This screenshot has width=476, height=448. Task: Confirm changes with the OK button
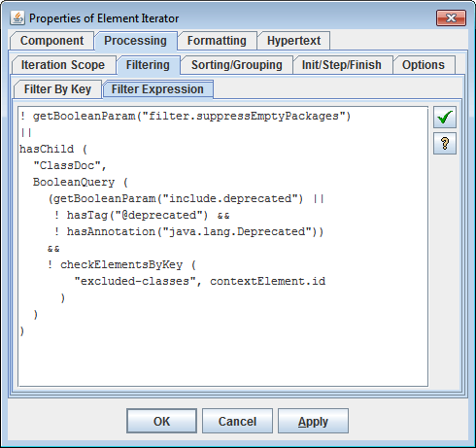[161, 421]
